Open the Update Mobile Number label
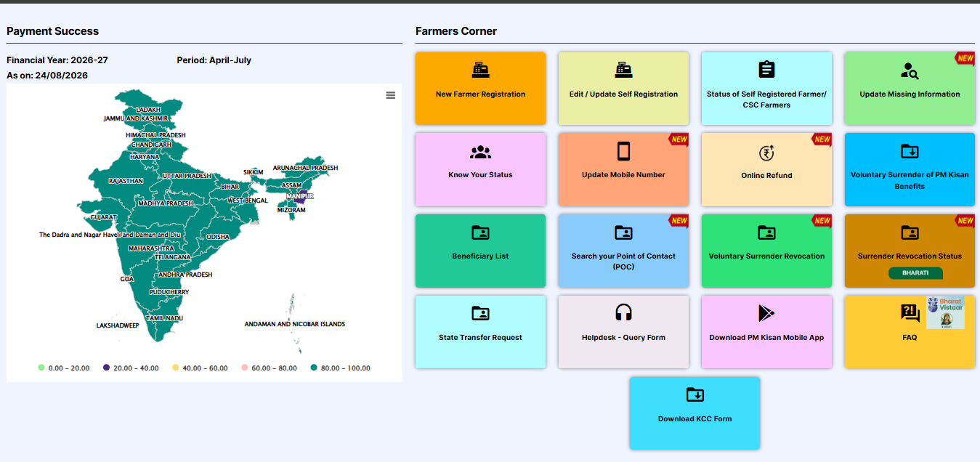The image size is (980, 462). 623,174
